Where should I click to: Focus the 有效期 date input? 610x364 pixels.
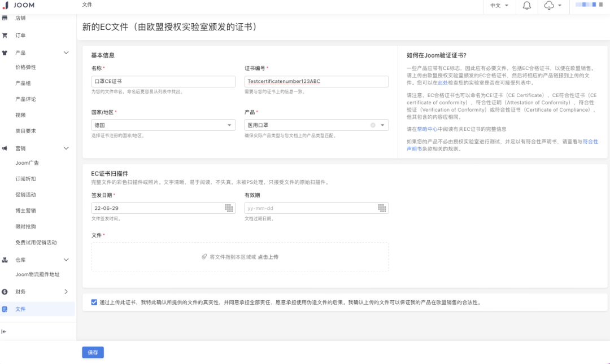click(x=316, y=208)
